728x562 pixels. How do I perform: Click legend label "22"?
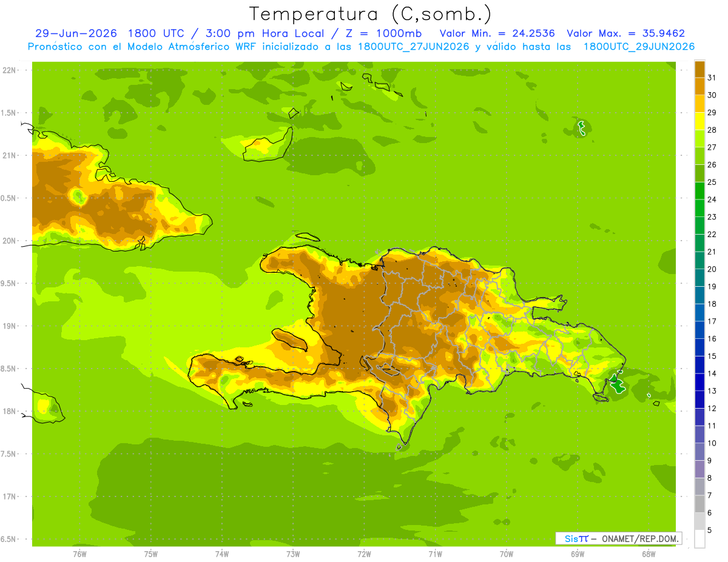pyautogui.click(x=712, y=234)
